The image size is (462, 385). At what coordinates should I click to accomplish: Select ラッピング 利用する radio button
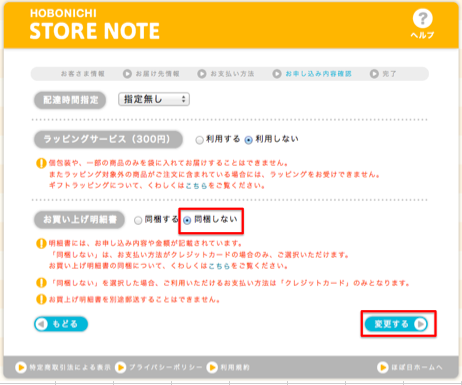[x=199, y=140]
